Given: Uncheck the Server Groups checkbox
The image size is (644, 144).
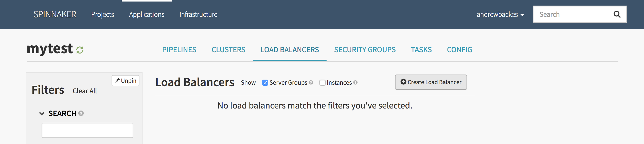Looking at the screenshot, I should click(x=265, y=83).
